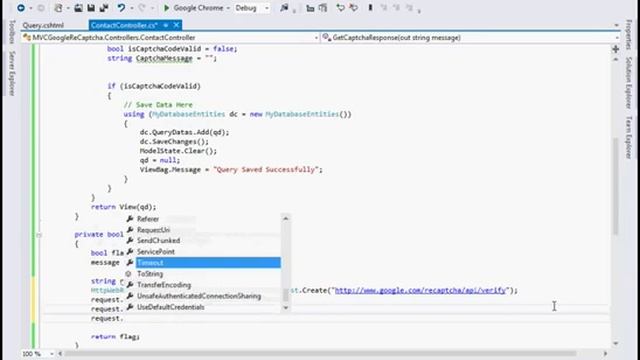The image size is (640, 360).
Task: Expand the member dropdown showing GetCaptchaResponse
Action: (x=617, y=38)
